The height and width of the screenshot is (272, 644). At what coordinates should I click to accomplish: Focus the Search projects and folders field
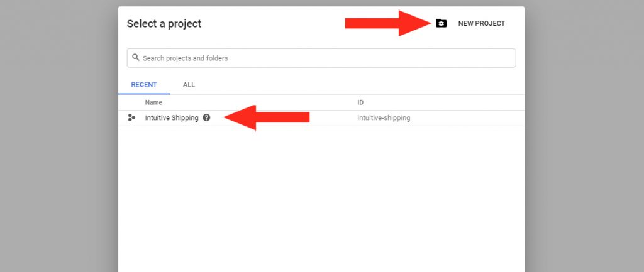tap(321, 58)
